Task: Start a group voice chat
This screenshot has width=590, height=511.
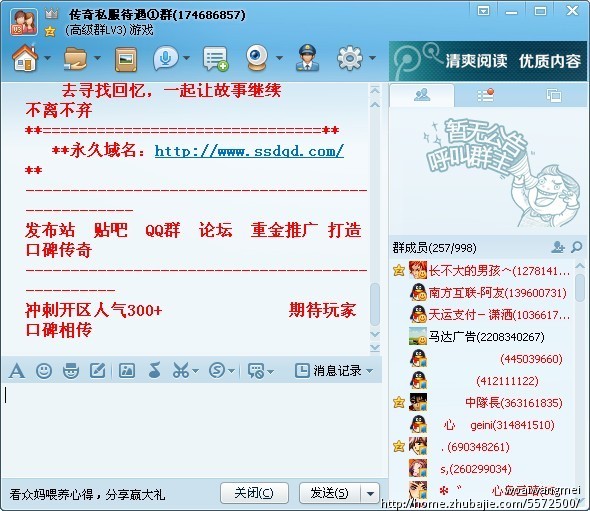Action: [x=166, y=58]
